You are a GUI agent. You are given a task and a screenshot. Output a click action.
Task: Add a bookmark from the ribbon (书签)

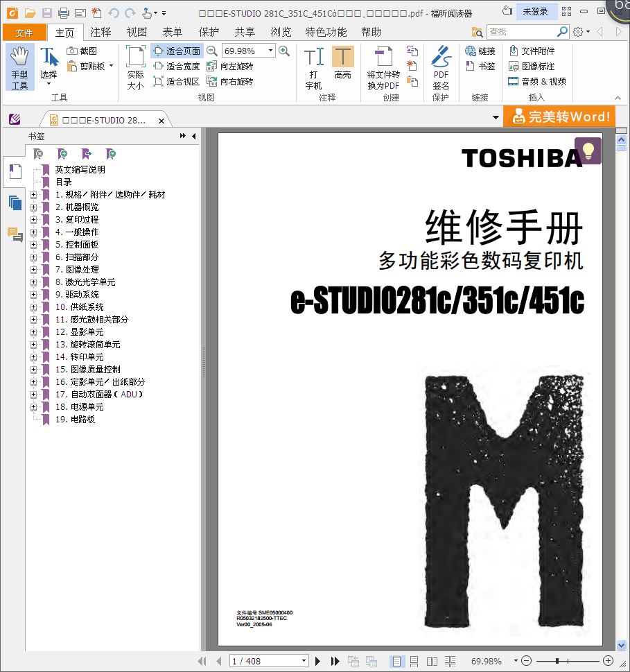coord(480,66)
